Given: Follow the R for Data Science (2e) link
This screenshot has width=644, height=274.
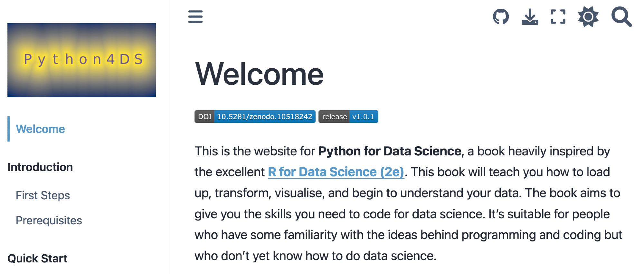Looking at the screenshot, I should (x=336, y=172).
